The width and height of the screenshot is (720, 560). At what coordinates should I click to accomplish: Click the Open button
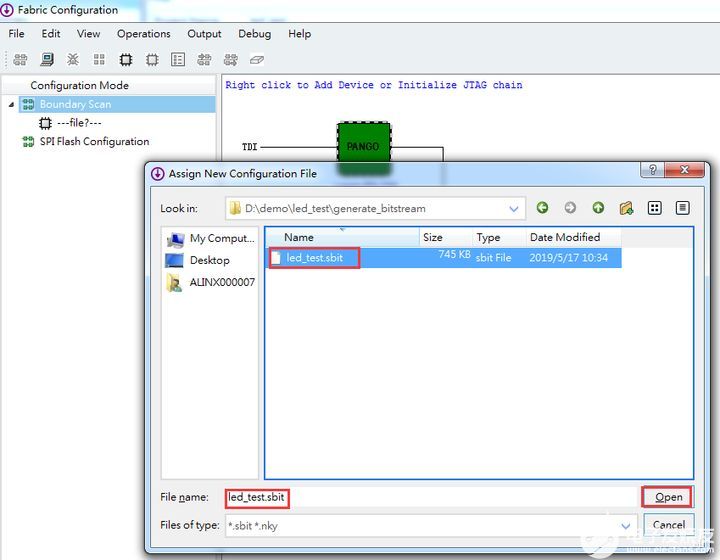point(668,497)
